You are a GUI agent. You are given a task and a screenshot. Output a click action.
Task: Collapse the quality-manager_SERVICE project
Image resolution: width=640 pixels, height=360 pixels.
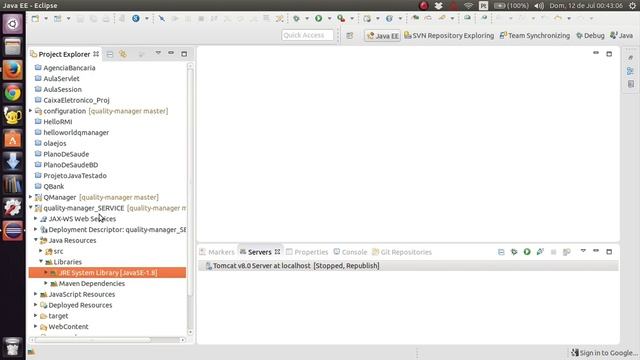[x=31, y=208]
